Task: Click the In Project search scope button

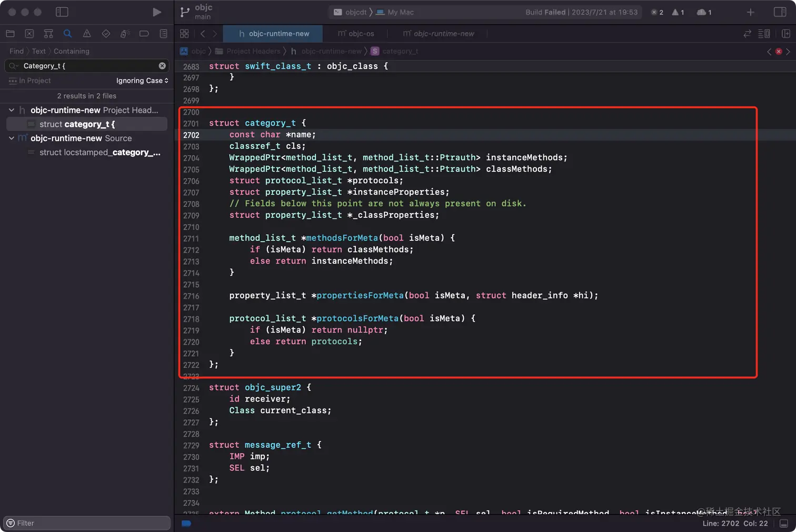Action: tap(30, 81)
